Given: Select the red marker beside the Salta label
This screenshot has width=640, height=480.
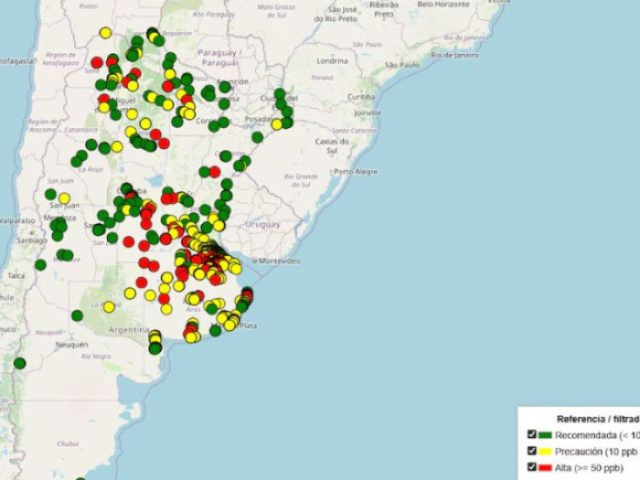Looking at the screenshot, I should [x=97, y=62].
